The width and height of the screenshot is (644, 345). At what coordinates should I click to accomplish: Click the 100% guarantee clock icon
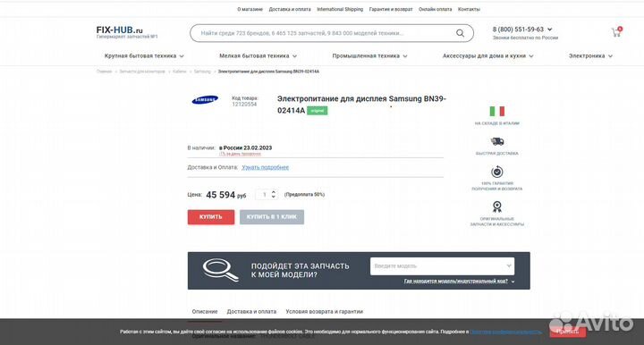click(x=497, y=172)
